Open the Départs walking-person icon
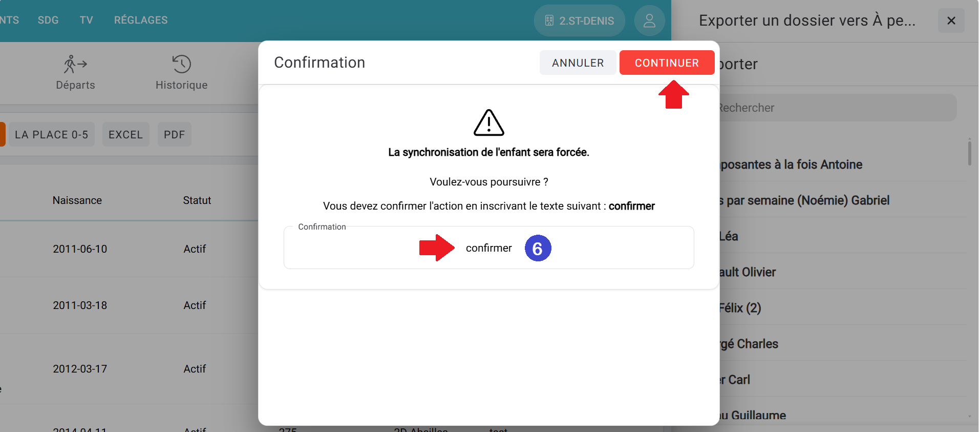The width and height of the screenshot is (980, 432). click(75, 65)
